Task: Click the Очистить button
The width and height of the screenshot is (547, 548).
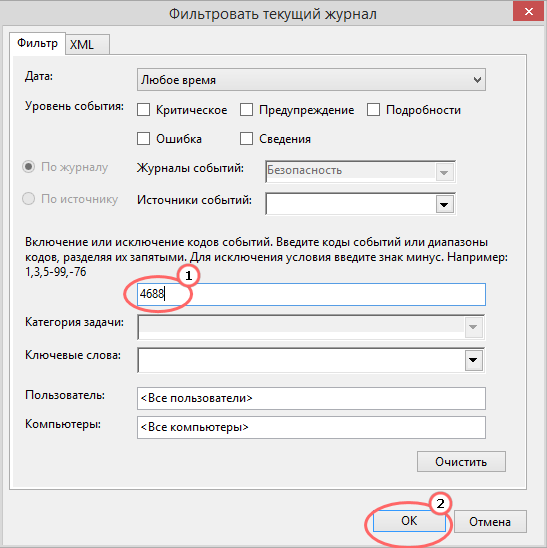Action: 461,462
